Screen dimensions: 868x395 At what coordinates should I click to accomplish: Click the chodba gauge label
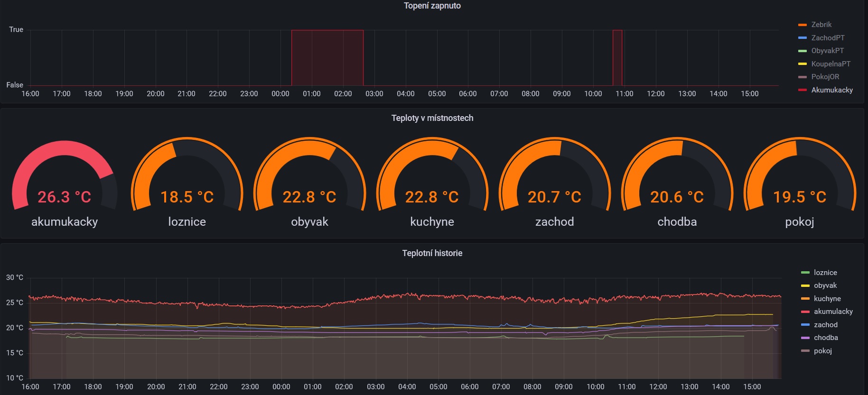coord(677,222)
